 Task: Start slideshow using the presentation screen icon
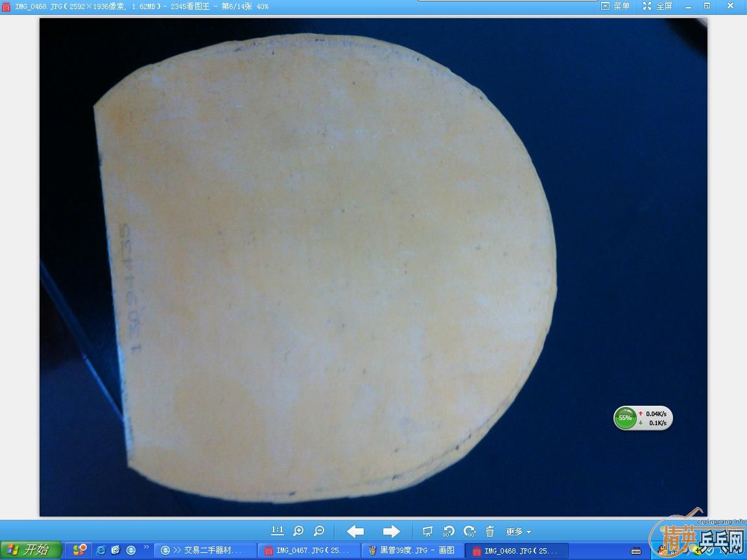427,531
